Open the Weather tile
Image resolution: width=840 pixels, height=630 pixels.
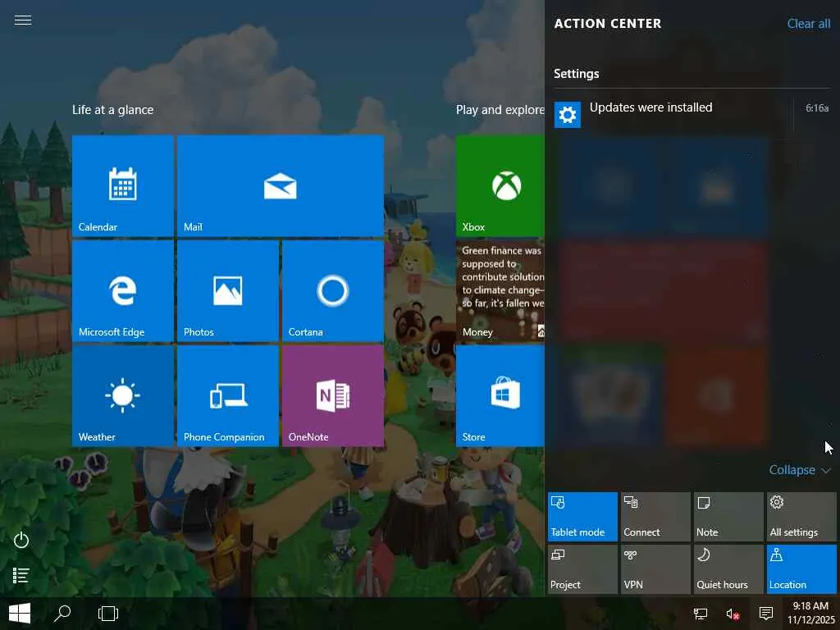click(x=123, y=395)
